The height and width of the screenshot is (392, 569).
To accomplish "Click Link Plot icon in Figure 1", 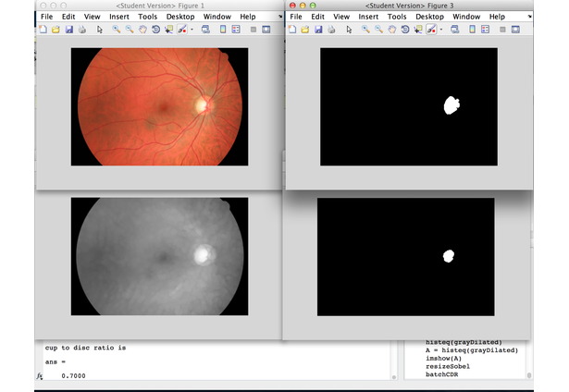I will click(205, 30).
